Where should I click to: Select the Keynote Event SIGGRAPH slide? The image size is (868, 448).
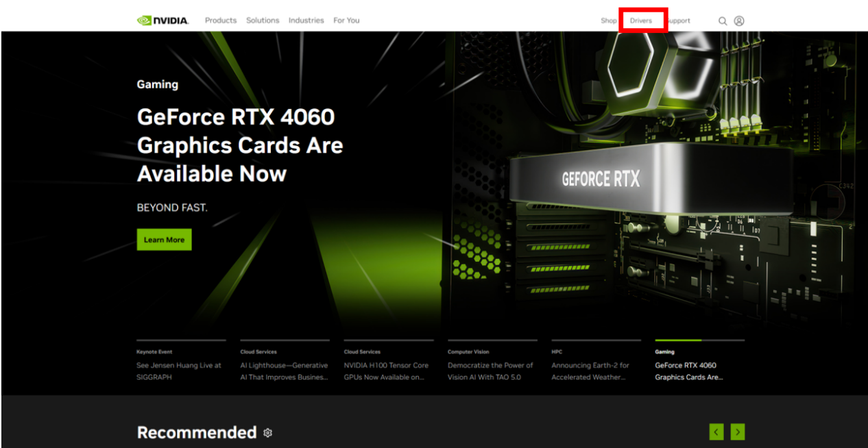pyautogui.click(x=181, y=361)
